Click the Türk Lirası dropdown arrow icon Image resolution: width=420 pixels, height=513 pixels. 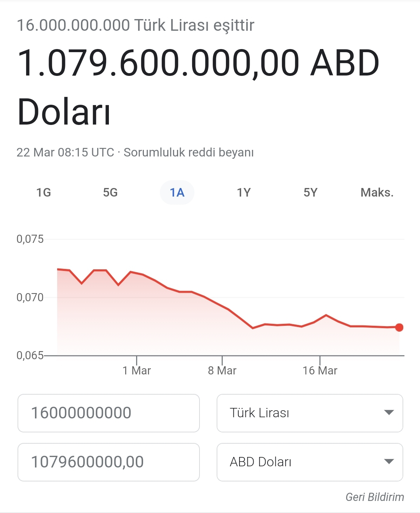(x=389, y=413)
